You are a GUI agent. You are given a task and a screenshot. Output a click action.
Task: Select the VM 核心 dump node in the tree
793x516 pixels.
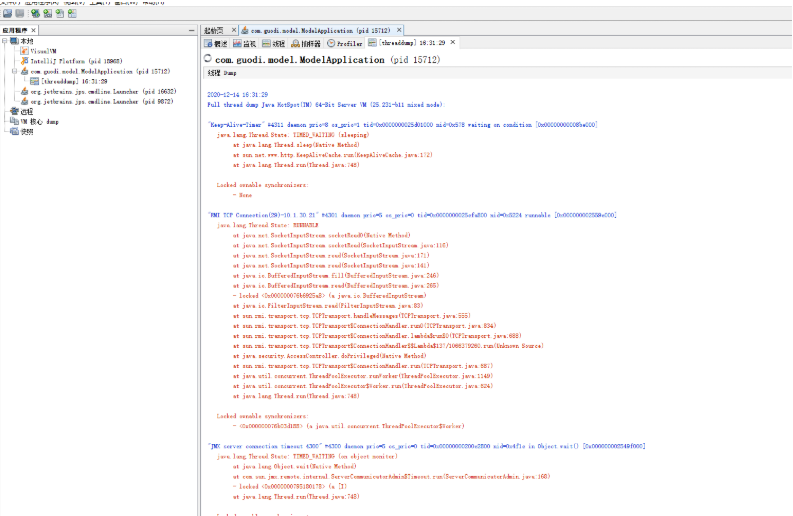click(x=39, y=122)
